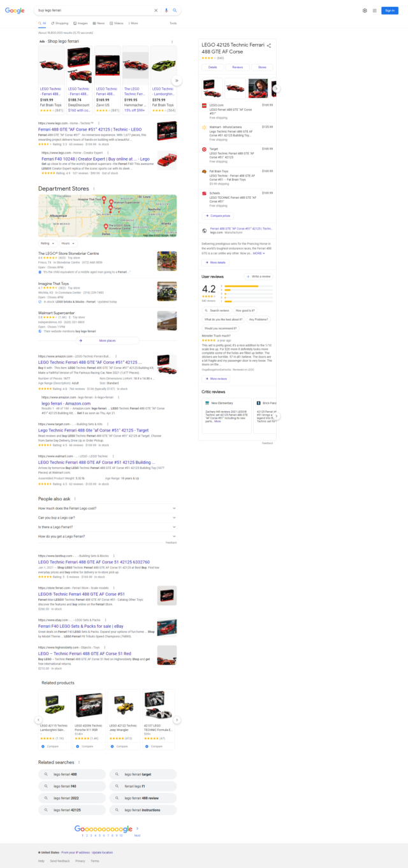Switch to the Shopping search tab
Screen dimensions: 408x868
point(61,23)
